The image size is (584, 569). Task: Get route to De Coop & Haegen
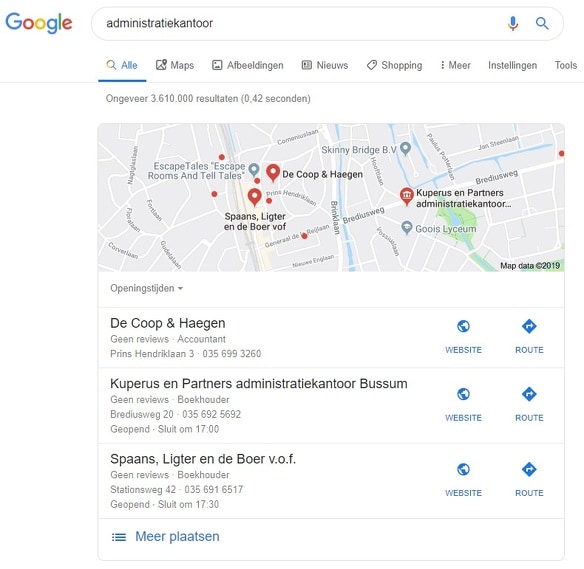tap(529, 337)
